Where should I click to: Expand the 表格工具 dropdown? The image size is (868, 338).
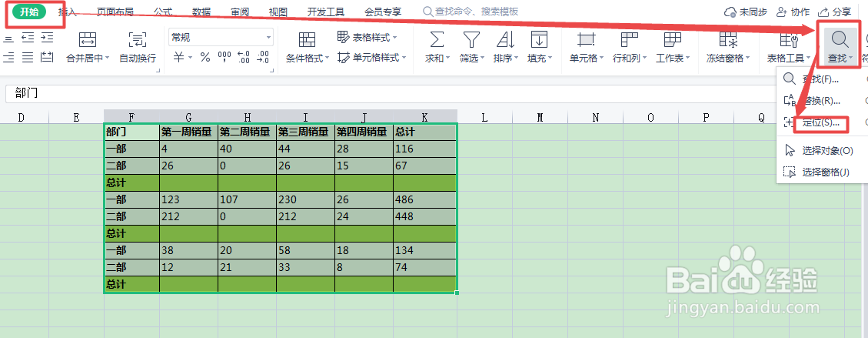809,59
